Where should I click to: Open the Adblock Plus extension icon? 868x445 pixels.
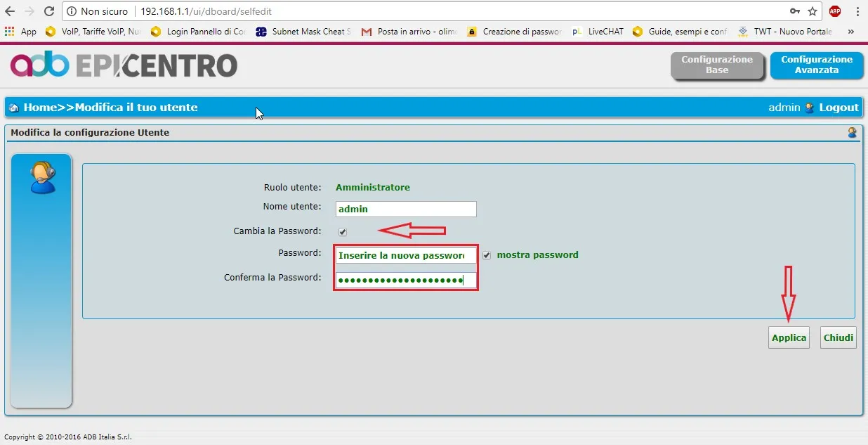(834, 11)
